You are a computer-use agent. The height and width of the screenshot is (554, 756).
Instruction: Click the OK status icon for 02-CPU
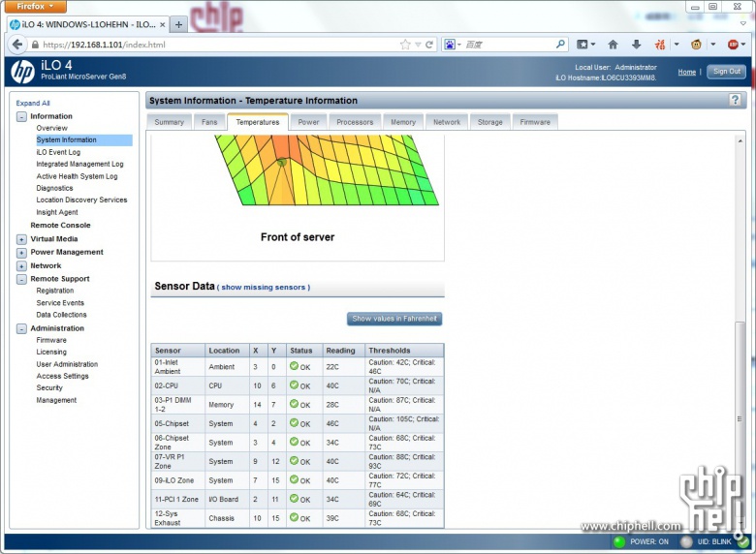pyautogui.click(x=294, y=385)
